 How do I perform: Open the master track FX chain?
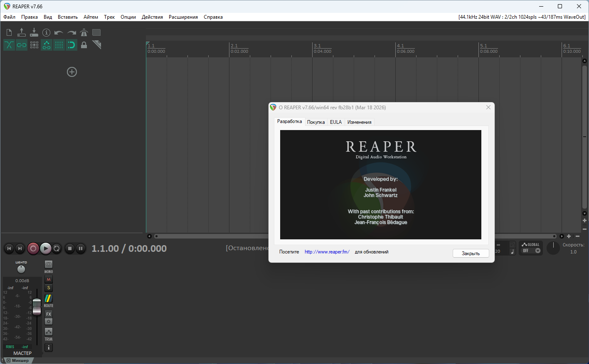[x=49, y=314]
